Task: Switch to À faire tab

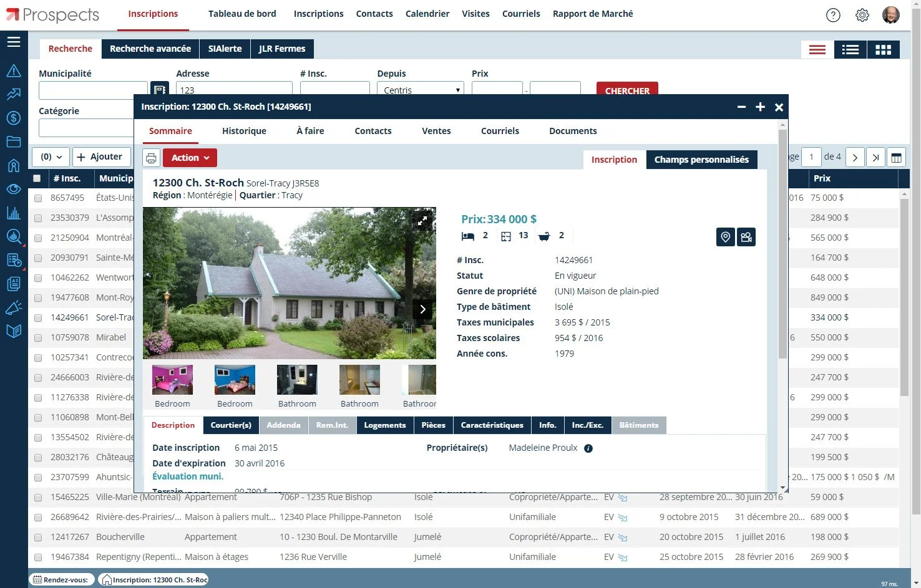Action: point(310,131)
